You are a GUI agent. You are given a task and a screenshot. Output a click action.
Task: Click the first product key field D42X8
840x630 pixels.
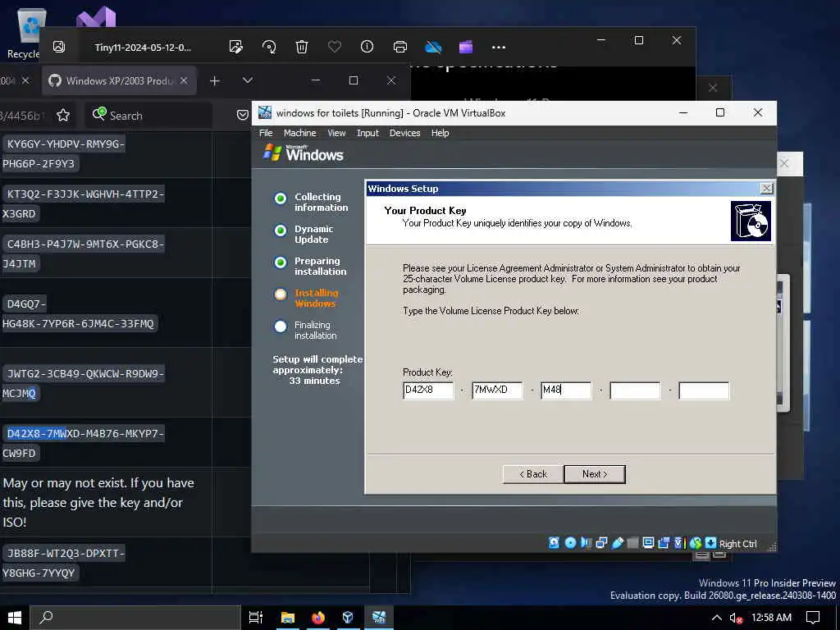(428, 390)
